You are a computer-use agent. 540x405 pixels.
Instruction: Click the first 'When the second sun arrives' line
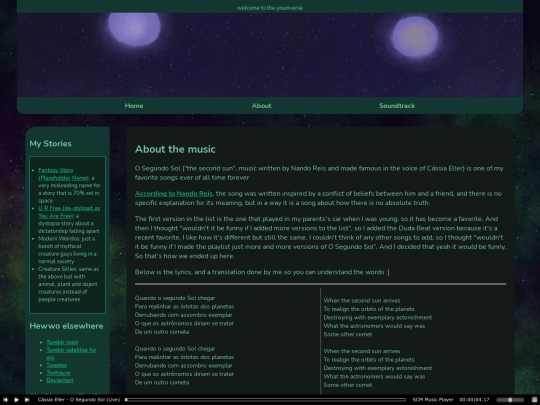click(362, 301)
